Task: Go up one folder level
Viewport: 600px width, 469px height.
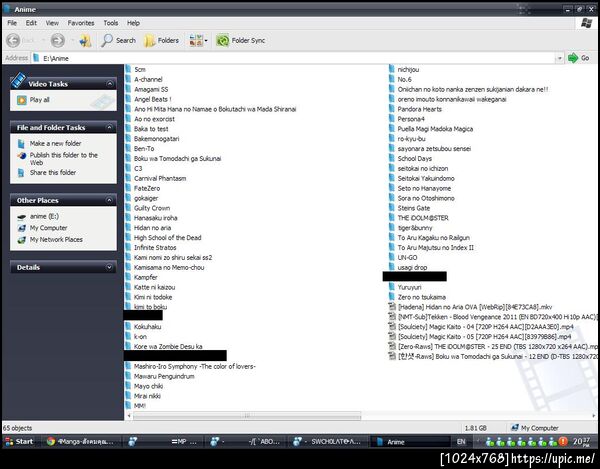Action: (85, 40)
